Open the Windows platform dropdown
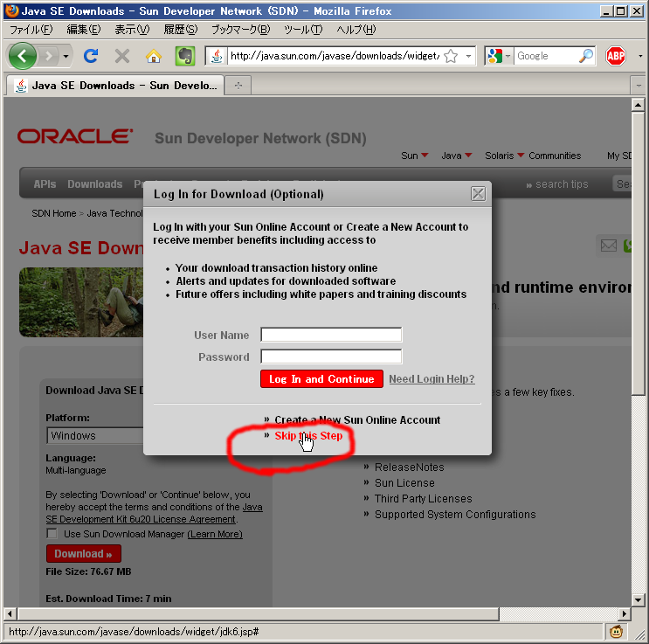 (x=95, y=436)
